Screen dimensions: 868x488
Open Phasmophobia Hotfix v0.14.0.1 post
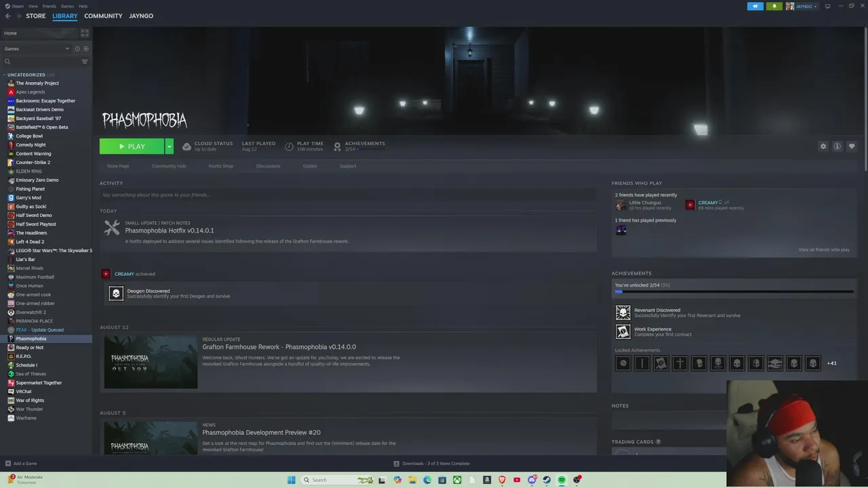(x=170, y=230)
